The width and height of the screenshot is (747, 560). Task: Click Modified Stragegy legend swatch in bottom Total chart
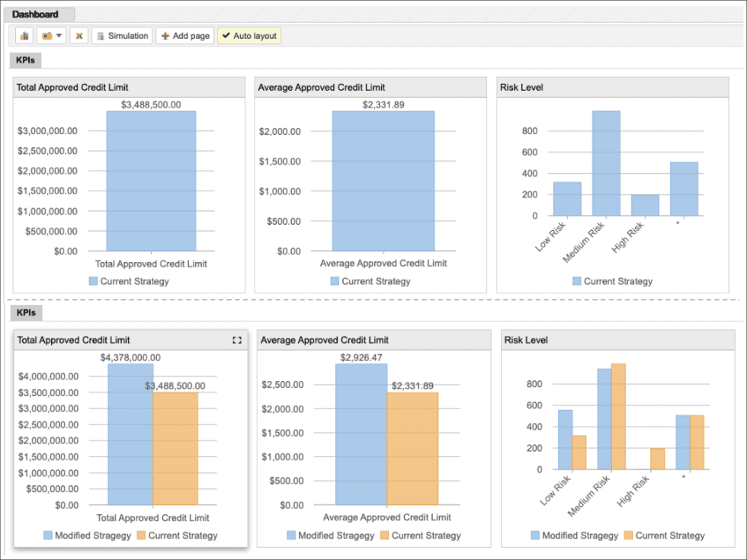[x=47, y=535]
